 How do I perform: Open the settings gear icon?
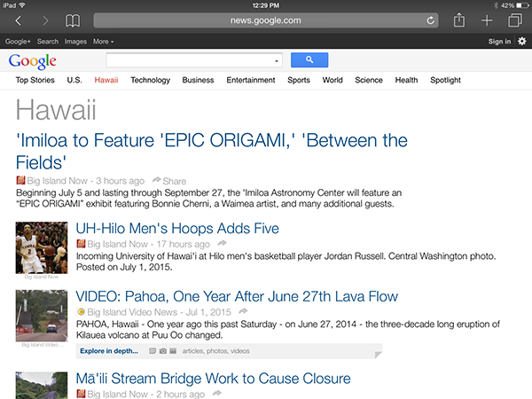coord(522,42)
